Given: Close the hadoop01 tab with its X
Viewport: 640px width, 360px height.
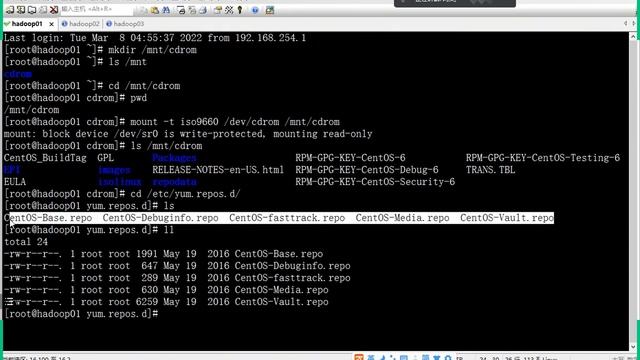Looking at the screenshot, I should tap(51, 24).
